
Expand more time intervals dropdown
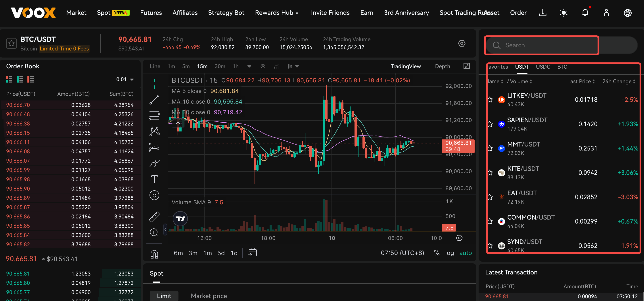coord(249,66)
